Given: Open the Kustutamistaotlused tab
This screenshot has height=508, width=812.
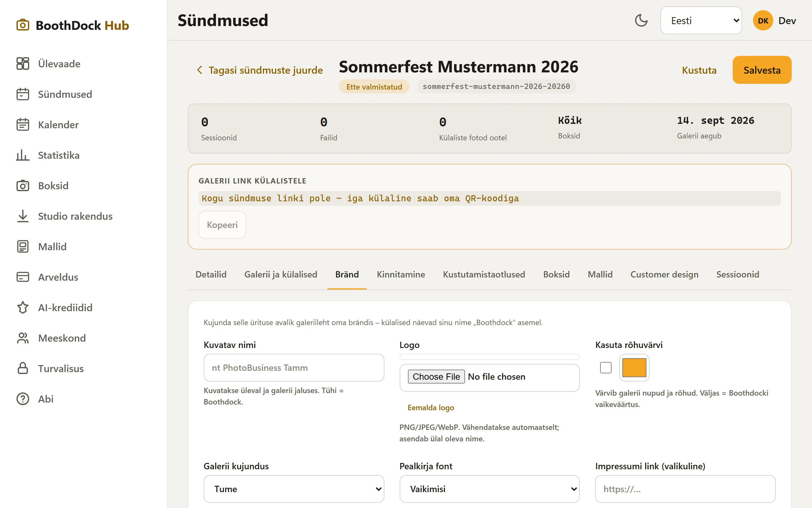Looking at the screenshot, I should (x=484, y=275).
